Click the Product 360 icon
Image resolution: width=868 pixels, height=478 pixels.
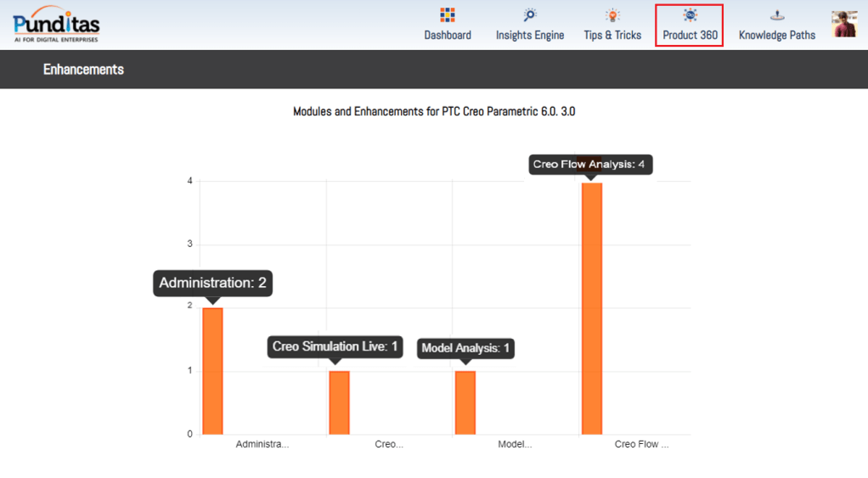(x=690, y=15)
